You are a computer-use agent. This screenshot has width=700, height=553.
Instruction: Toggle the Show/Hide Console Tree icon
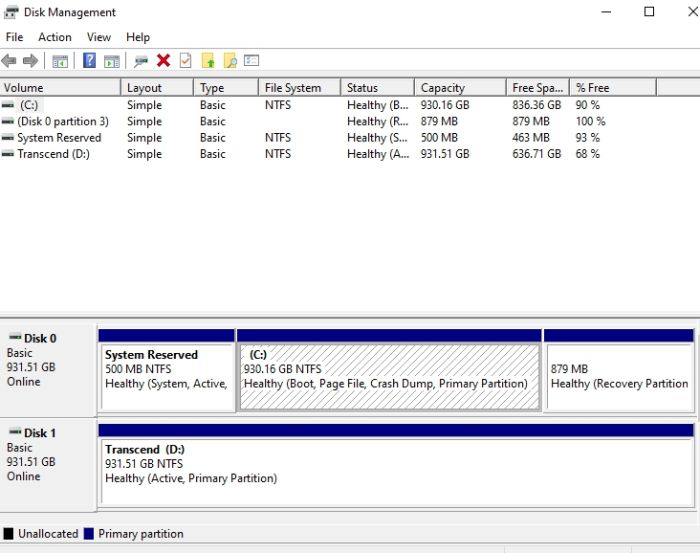pos(60,61)
